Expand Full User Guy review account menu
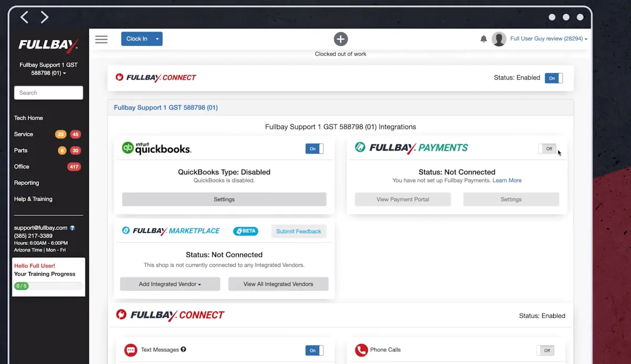Image resolution: width=631 pixels, height=364 pixels. coord(549,39)
